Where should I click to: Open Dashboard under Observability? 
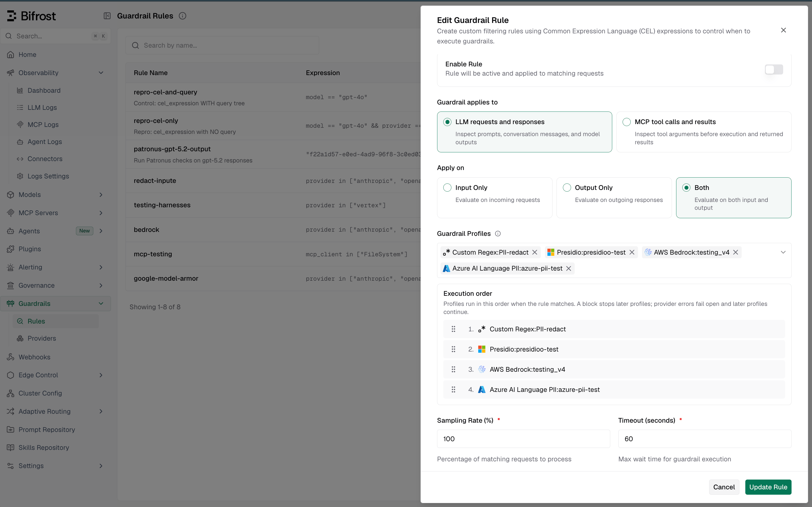pyautogui.click(x=56, y=90)
